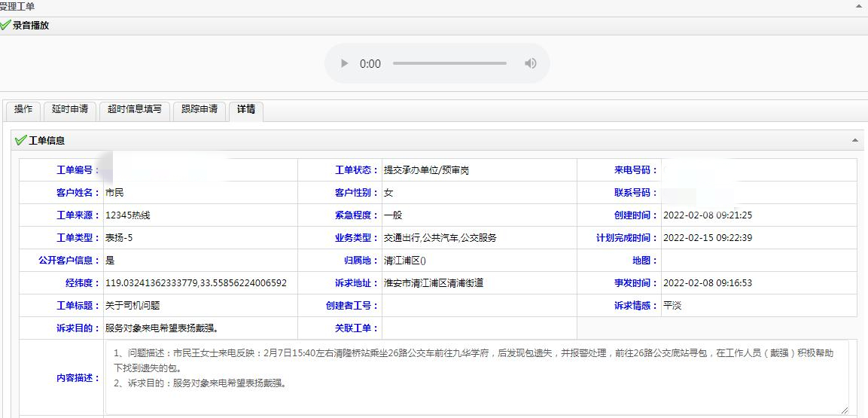The height and width of the screenshot is (418, 868).
Task: Select the 详情 tab
Action: (x=245, y=110)
